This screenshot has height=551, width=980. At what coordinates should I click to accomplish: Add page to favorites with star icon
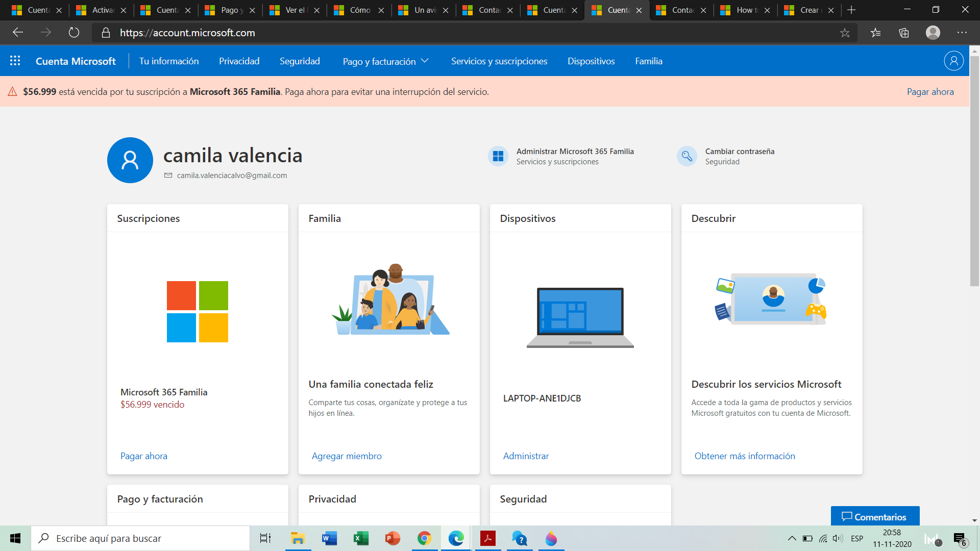pyautogui.click(x=845, y=33)
